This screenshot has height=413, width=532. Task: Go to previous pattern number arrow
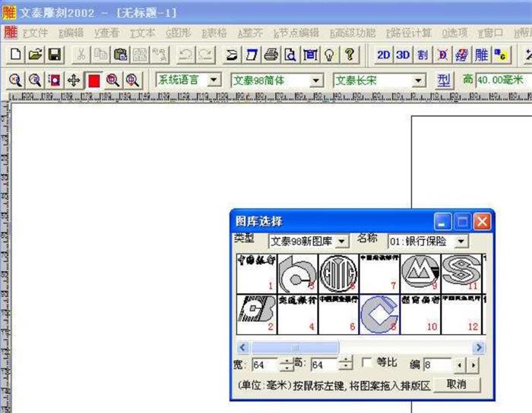point(459,365)
